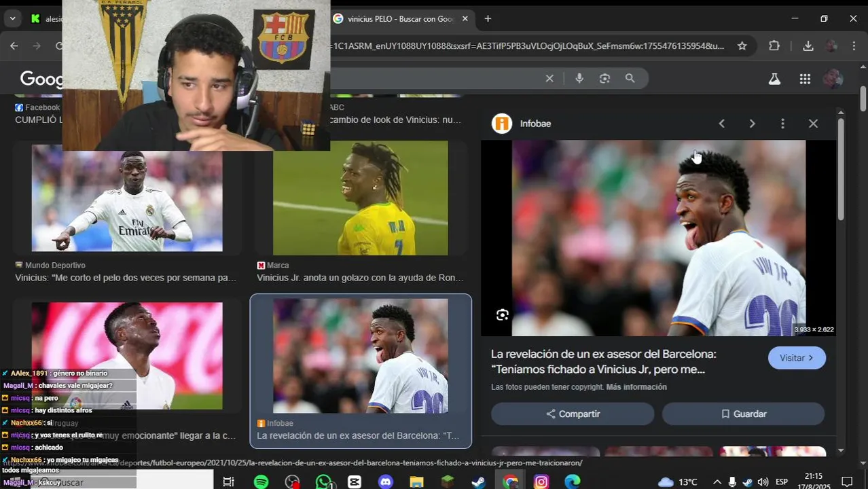Viewport: 868px width, 489px height.
Task: Open Instagram from the taskbar
Action: [x=541, y=482]
